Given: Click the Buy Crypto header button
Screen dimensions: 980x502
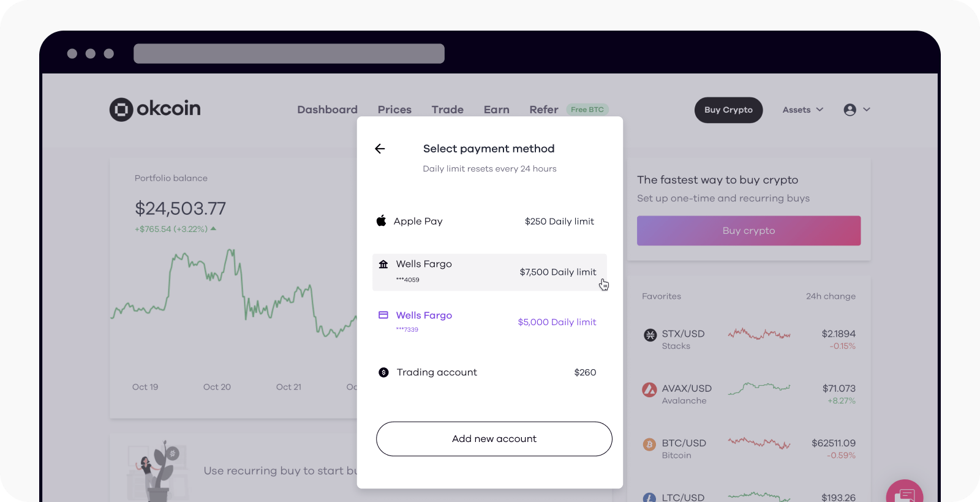Looking at the screenshot, I should [x=728, y=110].
